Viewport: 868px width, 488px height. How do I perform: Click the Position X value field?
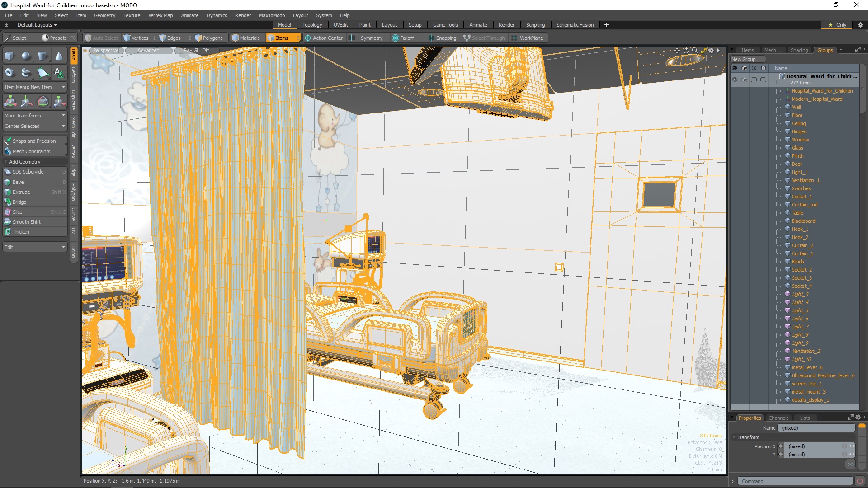click(x=813, y=446)
